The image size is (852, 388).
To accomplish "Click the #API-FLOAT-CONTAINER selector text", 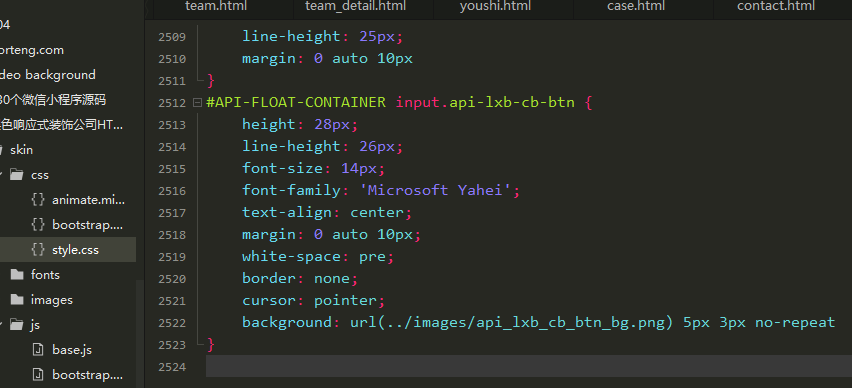I will pos(296,102).
